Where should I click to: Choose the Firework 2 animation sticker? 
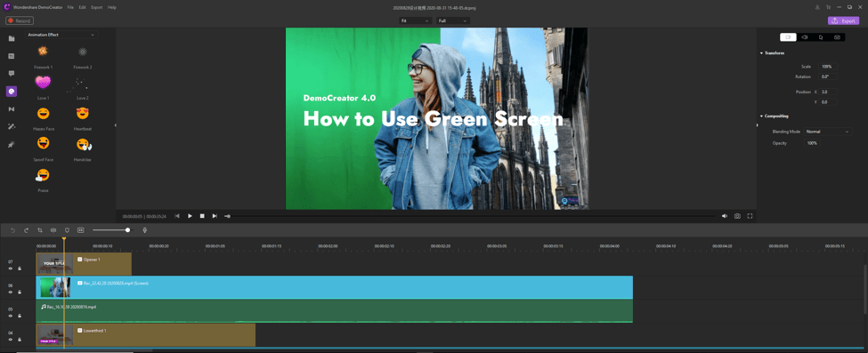pos(83,52)
